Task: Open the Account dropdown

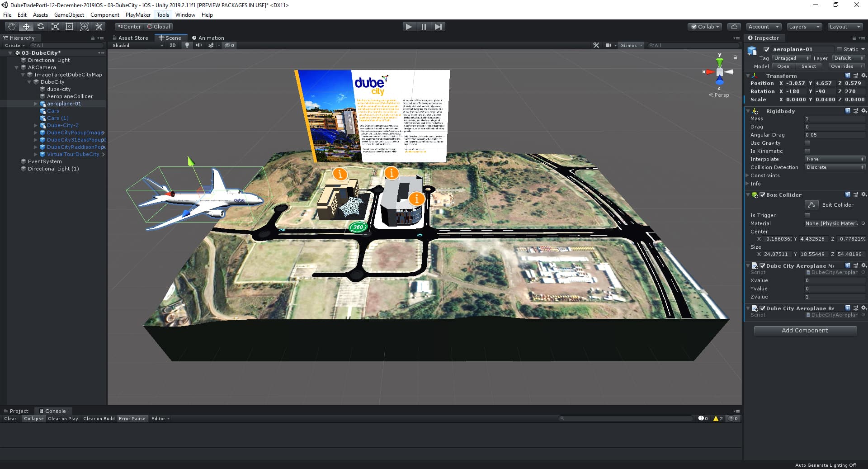Action: pos(763,27)
